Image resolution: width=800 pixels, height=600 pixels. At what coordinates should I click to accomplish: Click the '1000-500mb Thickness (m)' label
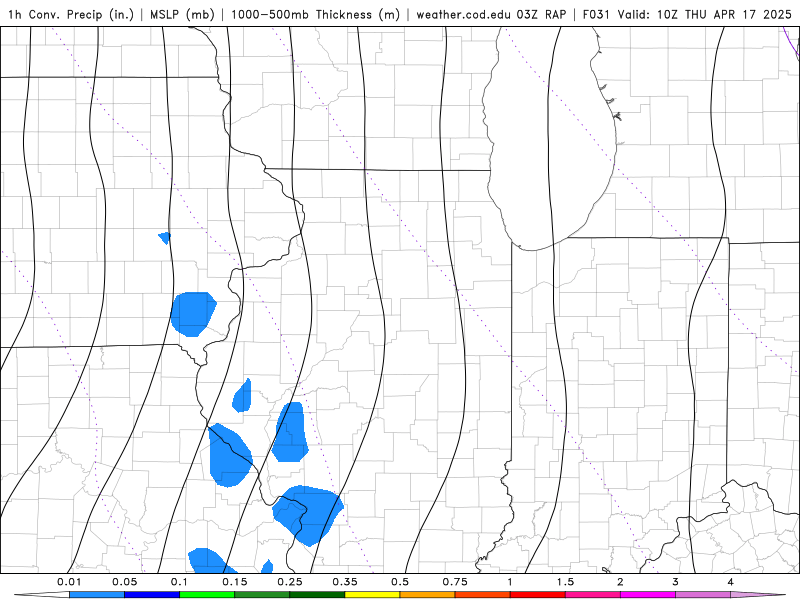[x=315, y=14]
